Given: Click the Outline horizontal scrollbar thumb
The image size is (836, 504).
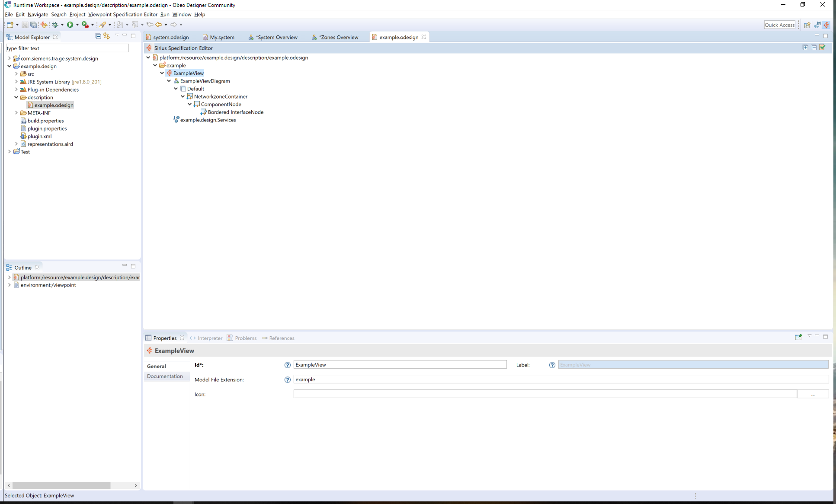Looking at the screenshot, I should 61,485.
